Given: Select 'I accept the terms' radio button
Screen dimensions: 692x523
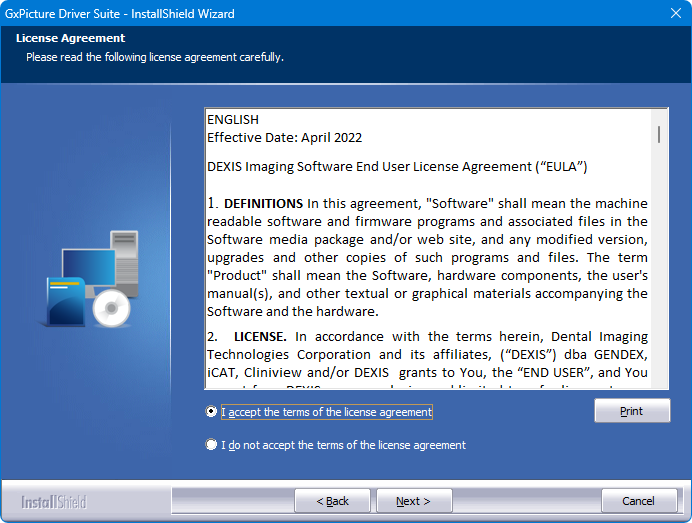Looking at the screenshot, I should pos(211,412).
